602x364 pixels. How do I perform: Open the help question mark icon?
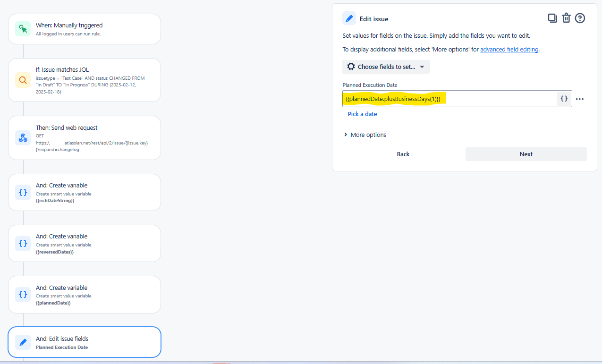(580, 18)
